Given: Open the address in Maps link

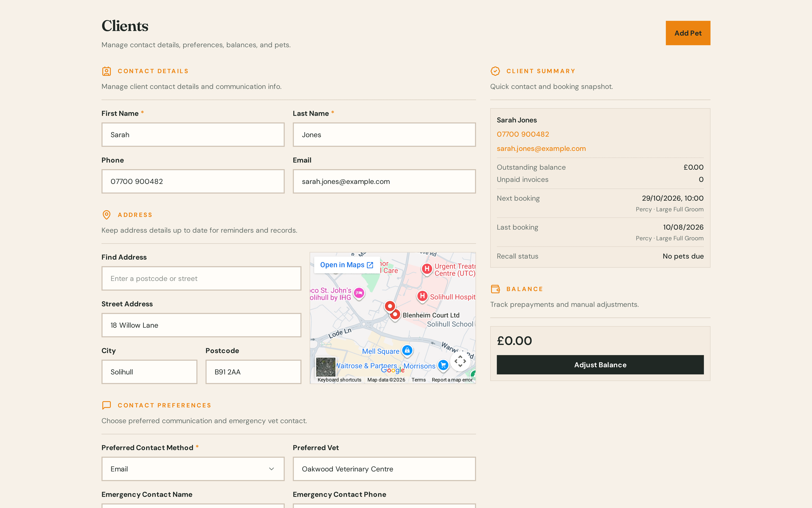Looking at the screenshot, I should [347, 265].
